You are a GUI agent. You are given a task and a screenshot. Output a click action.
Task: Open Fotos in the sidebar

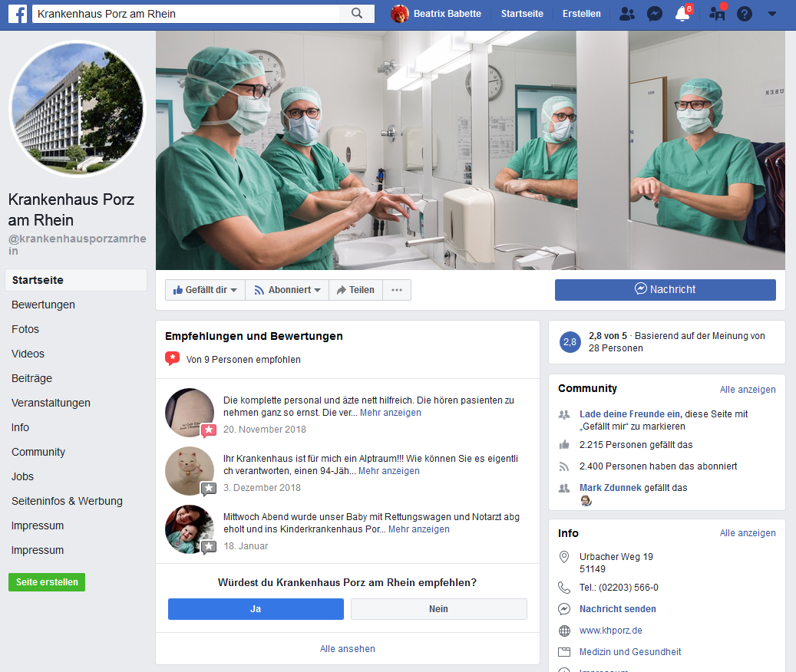click(x=25, y=329)
